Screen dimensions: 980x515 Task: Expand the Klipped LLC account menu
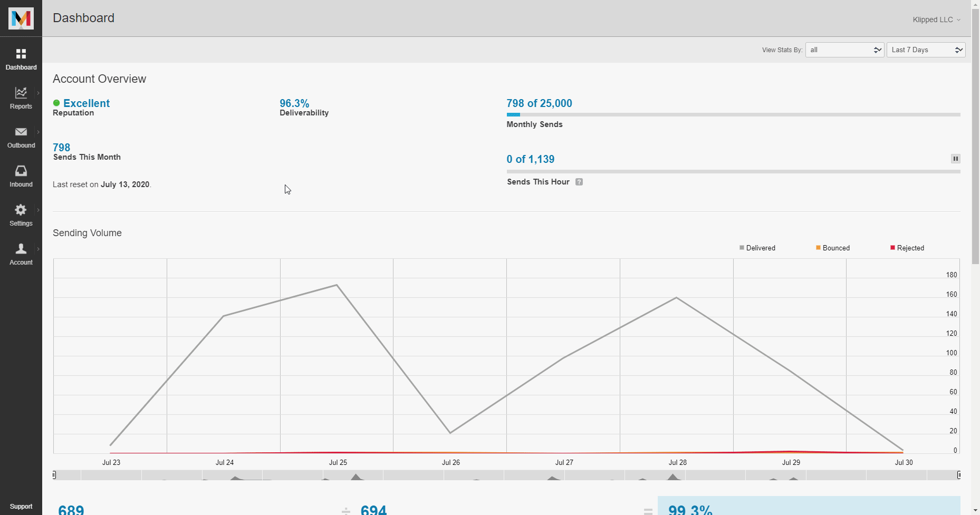click(x=936, y=20)
